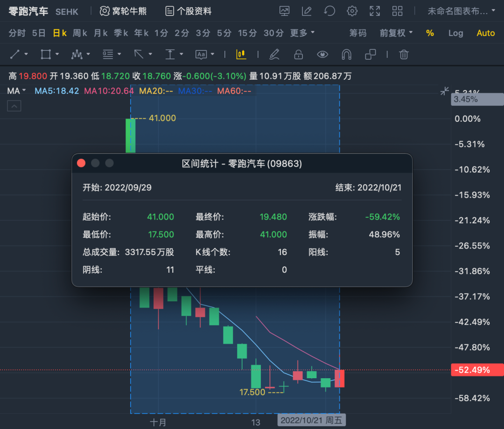Close the 区间统计 dialog red button

coord(81,163)
